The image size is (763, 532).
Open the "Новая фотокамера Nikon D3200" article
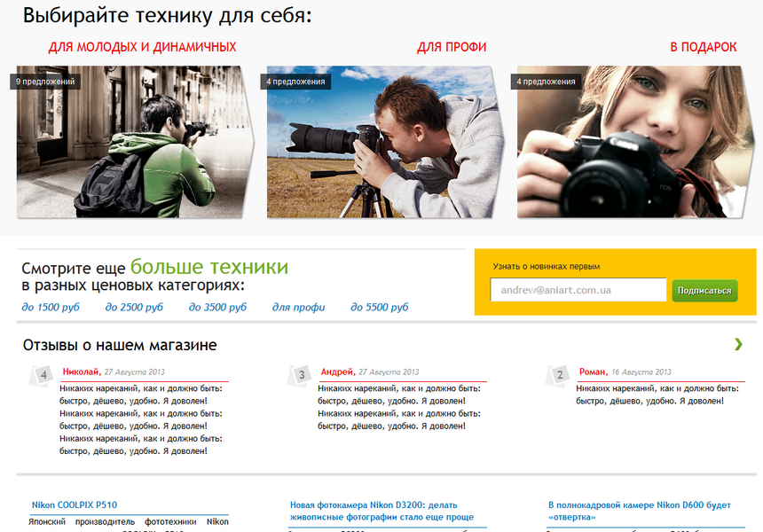(382, 511)
